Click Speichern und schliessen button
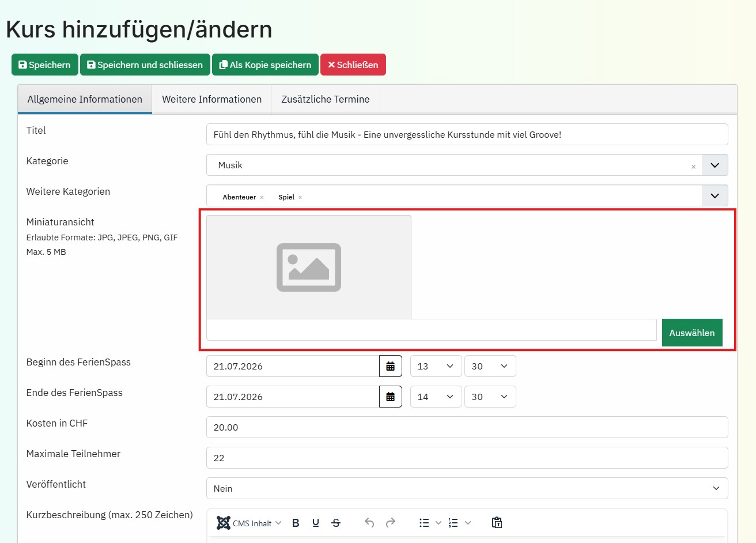The width and height of the screenshot is (756, 543). tap(145, 65)
